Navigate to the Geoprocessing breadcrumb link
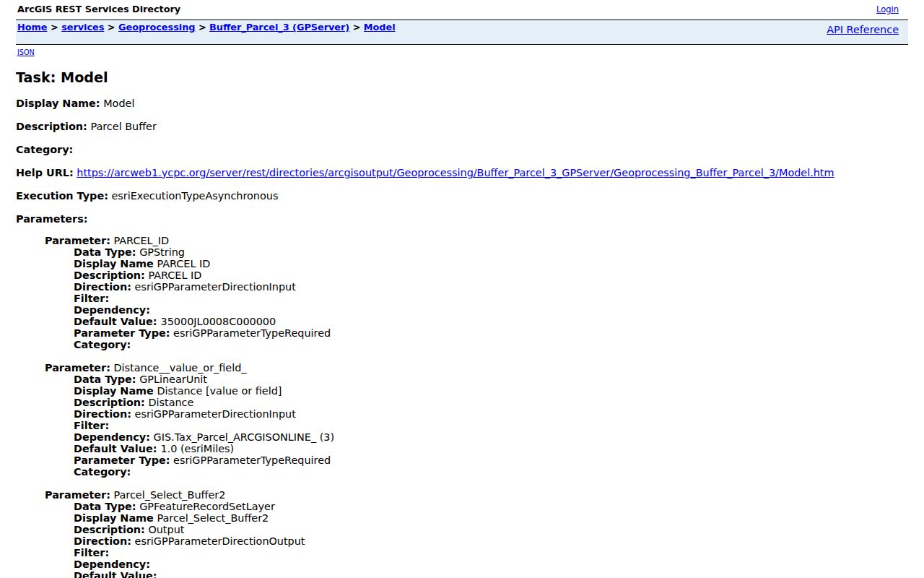This screenshot has width=924, height=578. [x=157, y=27]
